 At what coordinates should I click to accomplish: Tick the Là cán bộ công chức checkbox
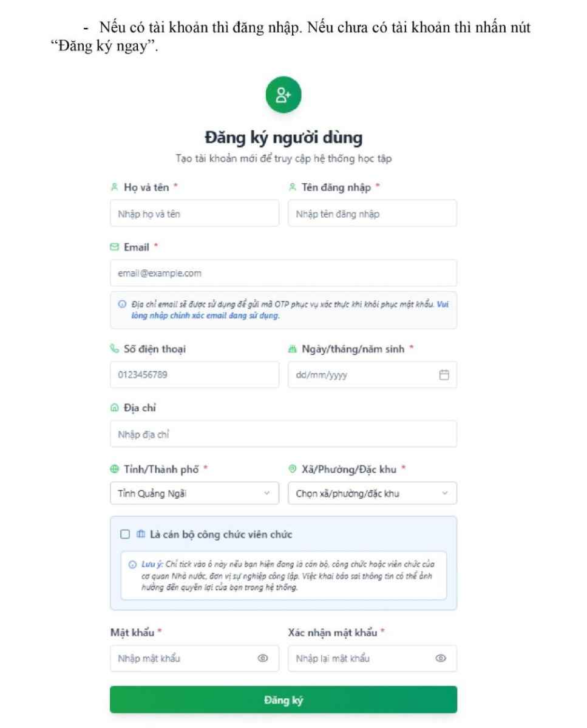125,534
